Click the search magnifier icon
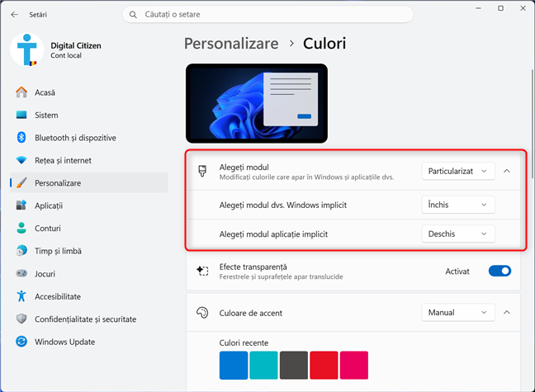Screen dimensions: 535x392 [133, 15]
